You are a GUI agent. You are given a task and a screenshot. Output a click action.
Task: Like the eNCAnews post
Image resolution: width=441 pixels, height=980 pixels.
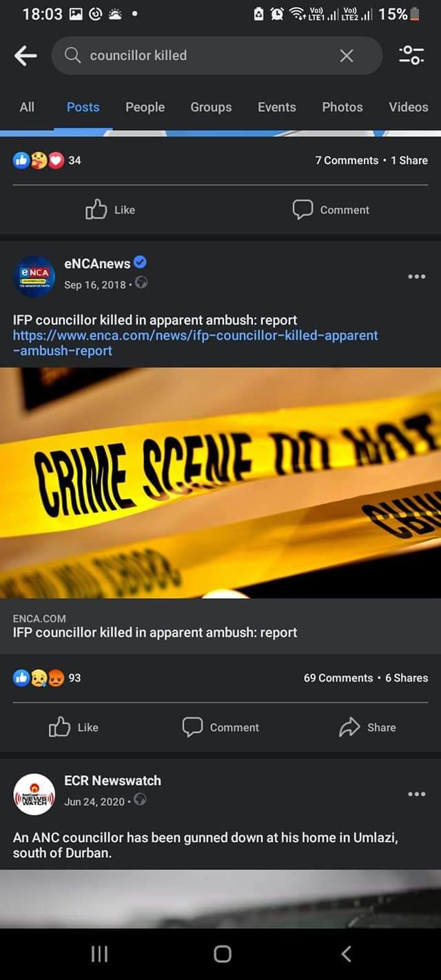click(73, 727)
